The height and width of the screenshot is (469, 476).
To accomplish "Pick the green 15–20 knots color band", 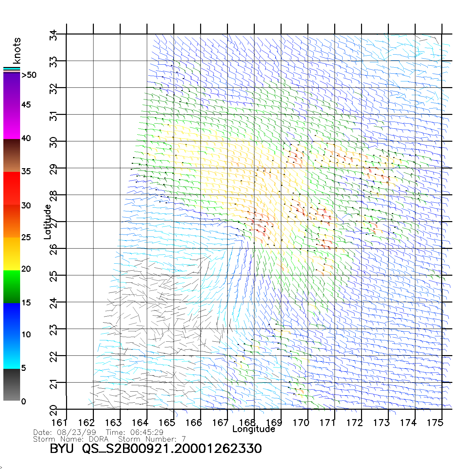I will [12, 286].
